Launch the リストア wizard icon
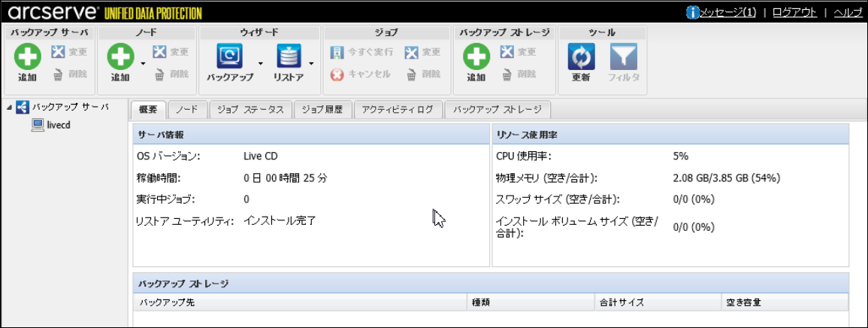The width and height of the screenshot is (868, 328). point(288,57)
